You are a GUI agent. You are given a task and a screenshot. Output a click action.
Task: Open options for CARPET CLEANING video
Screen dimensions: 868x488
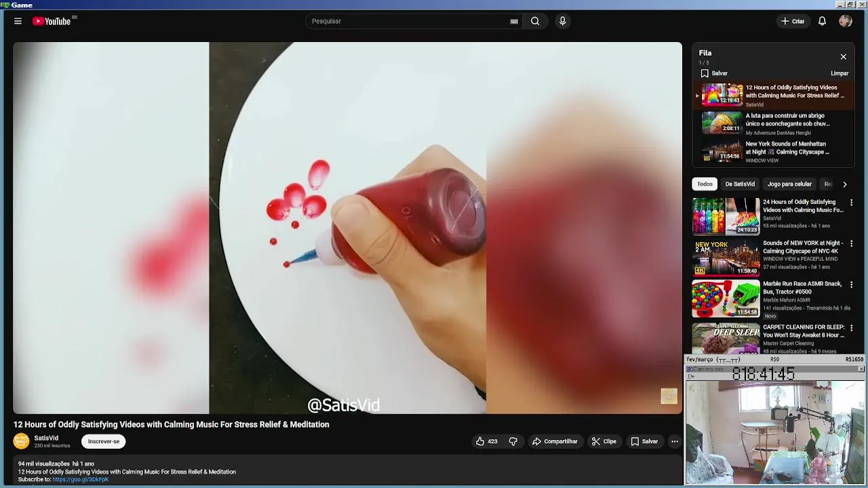[x=852, y=327]
